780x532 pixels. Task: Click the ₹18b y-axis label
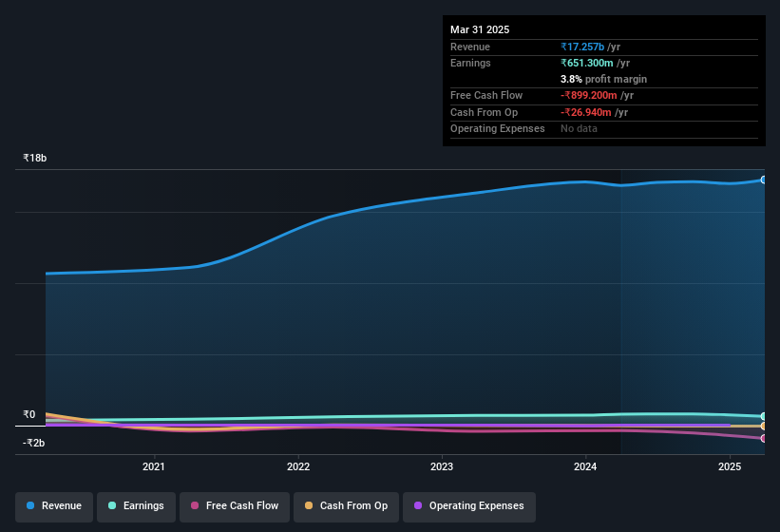pos(35,158)
